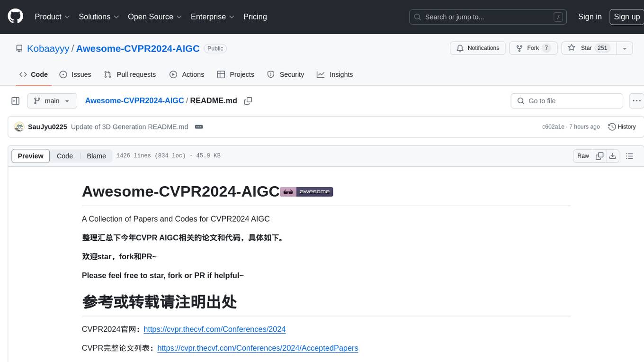
Task: Switch to the Pull requests tab
Action: point(130,74)
